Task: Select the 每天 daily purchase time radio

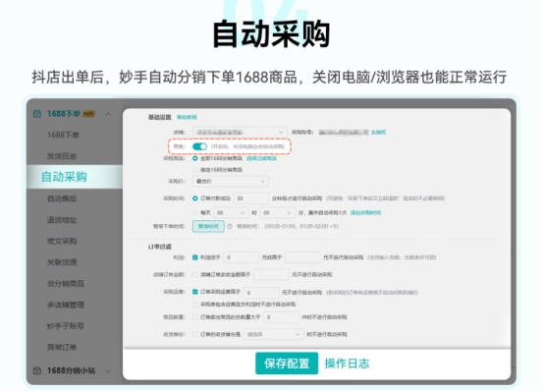Action: [195, 212]
